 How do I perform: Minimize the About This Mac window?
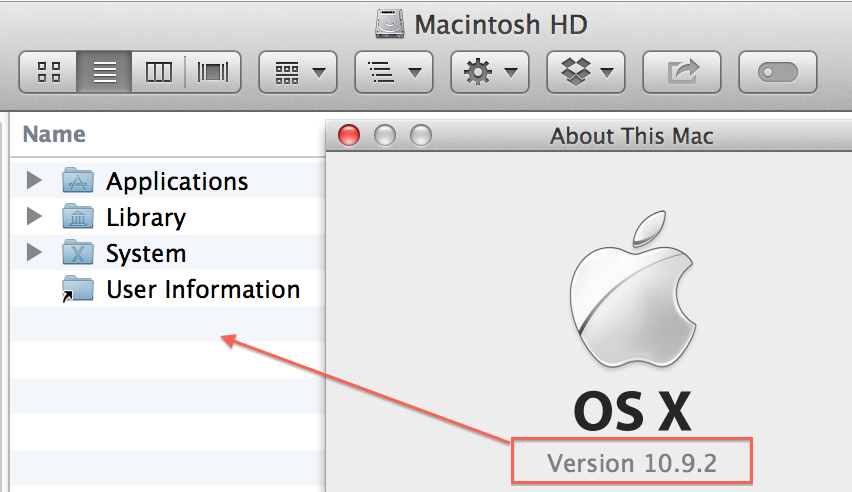click(385, 135)
